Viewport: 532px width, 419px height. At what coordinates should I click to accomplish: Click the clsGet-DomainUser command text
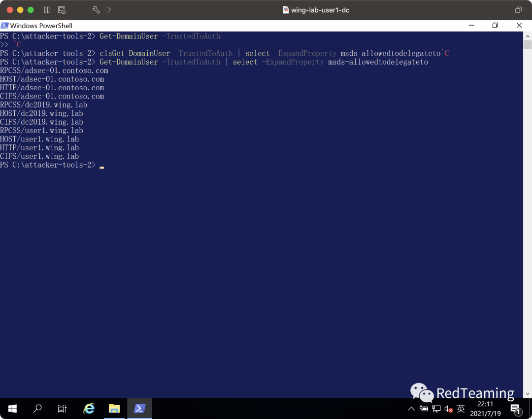[134, 53]
